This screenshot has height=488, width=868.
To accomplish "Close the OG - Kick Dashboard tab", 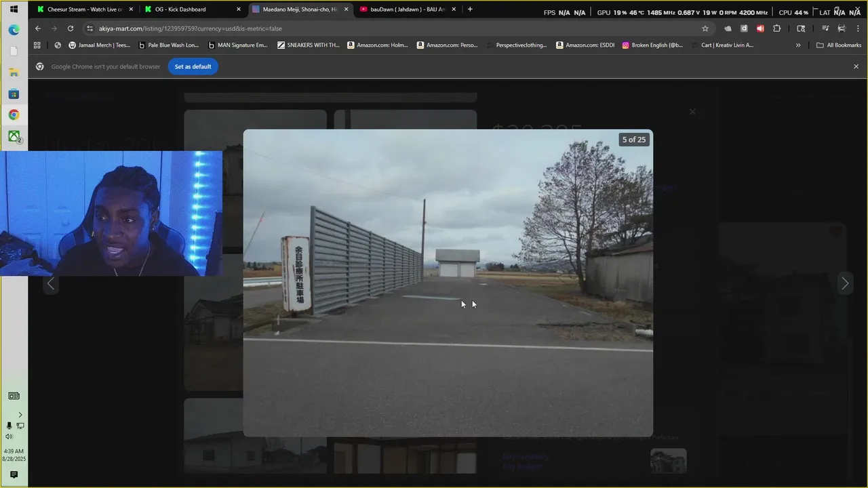I will click(238, 9).
